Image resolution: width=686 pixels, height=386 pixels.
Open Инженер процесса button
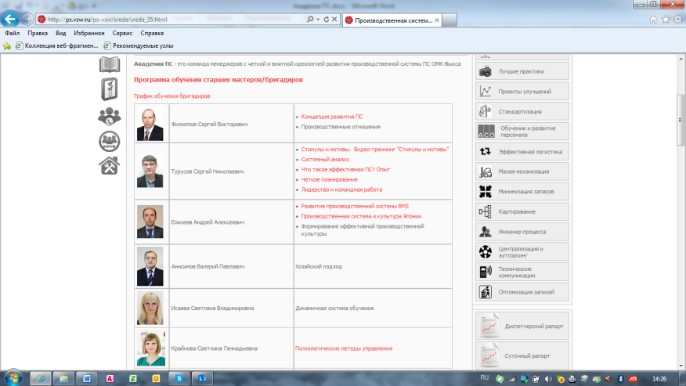[x=522, y=232]
